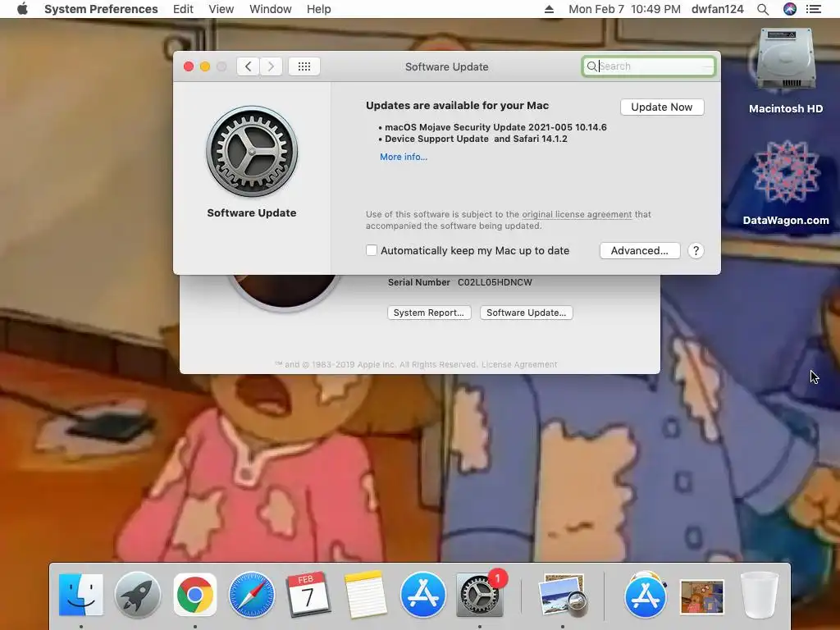Viewport: 840px width, 630px height.
Task: Go forward with the right chevron button
Action: tap(271, 66)
